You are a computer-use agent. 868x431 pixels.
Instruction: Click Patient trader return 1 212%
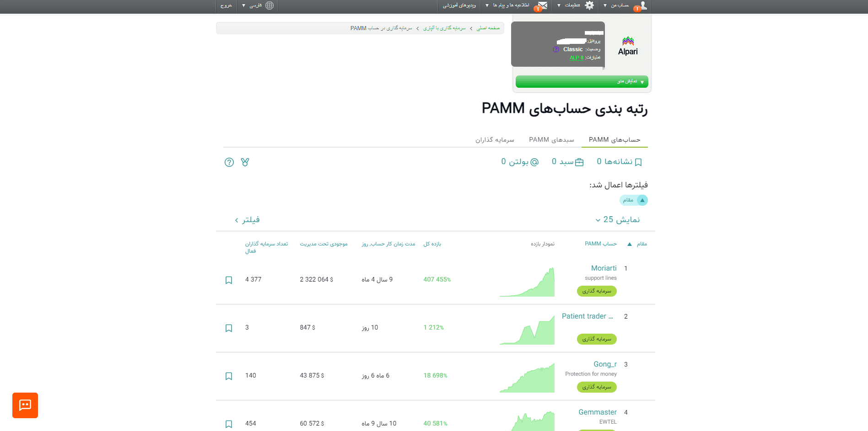[433, 328]
